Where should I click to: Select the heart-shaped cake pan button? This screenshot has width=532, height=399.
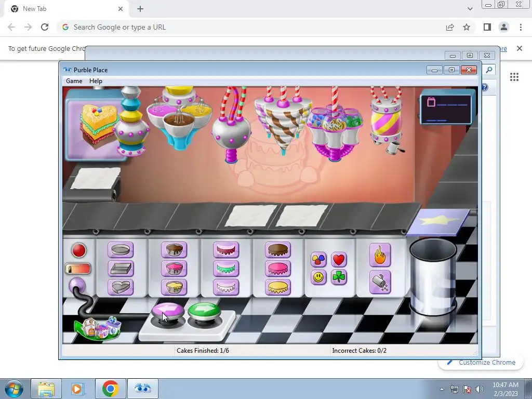pos(121,287)
